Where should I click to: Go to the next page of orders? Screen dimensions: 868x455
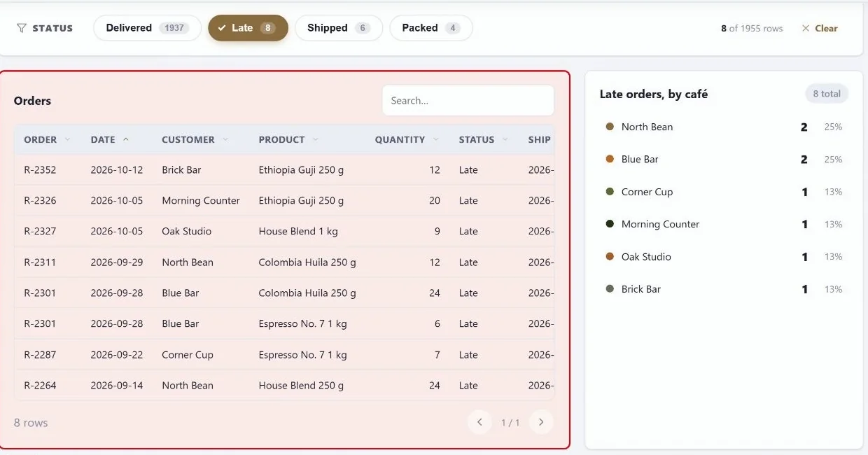(x=541, y=422)
